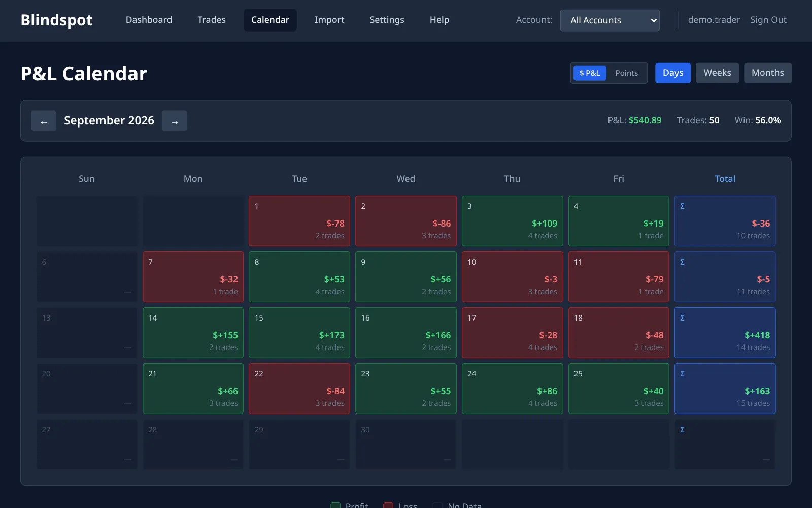Switch display to Points mode
Viewport: 812px width, 508px height.
626,73
